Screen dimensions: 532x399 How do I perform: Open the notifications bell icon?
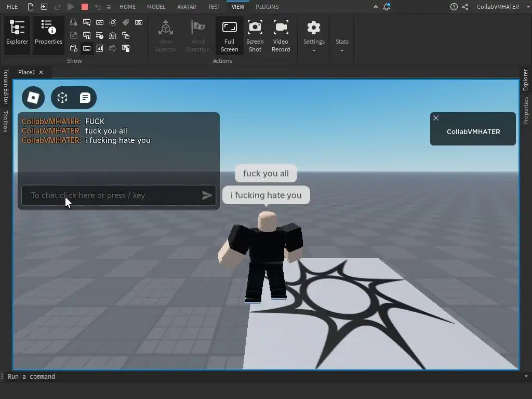coord(387,6)
